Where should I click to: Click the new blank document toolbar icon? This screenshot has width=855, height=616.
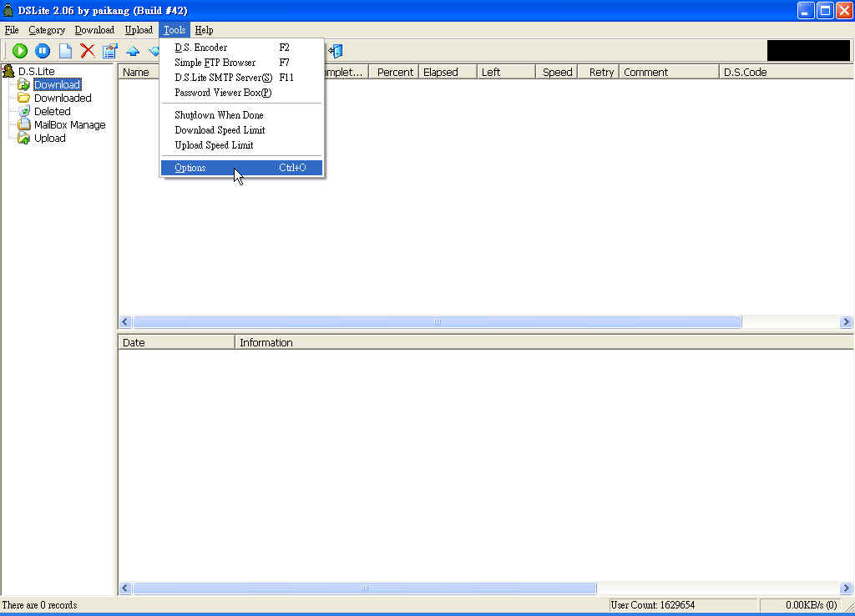click(65, 51)
